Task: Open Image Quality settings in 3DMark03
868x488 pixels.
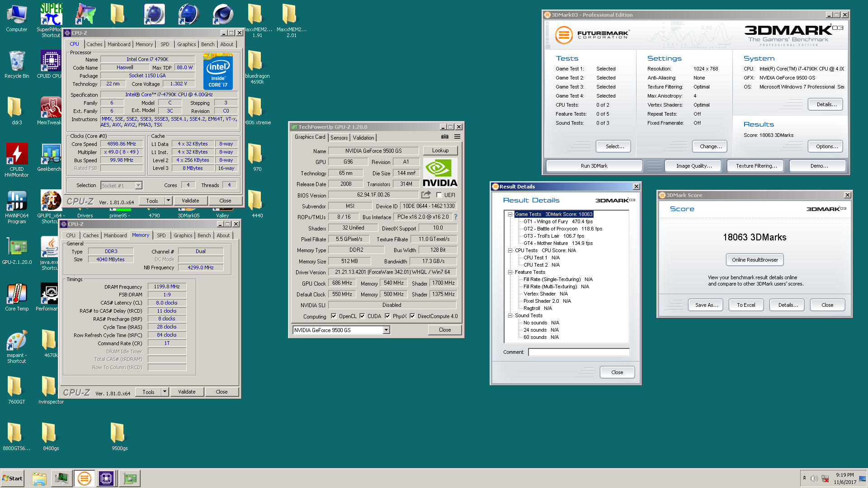Action: [694, 166]
